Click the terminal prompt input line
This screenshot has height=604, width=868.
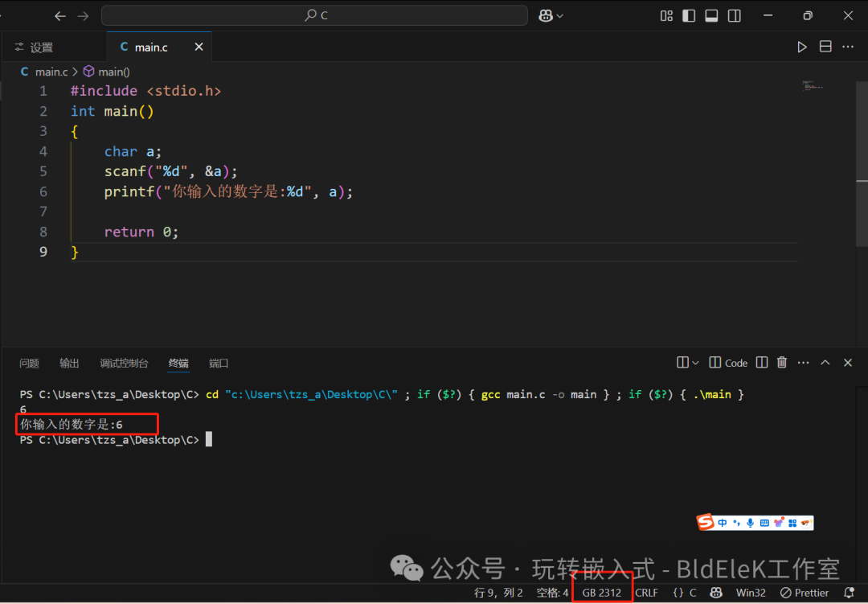[x=116, y=440]
